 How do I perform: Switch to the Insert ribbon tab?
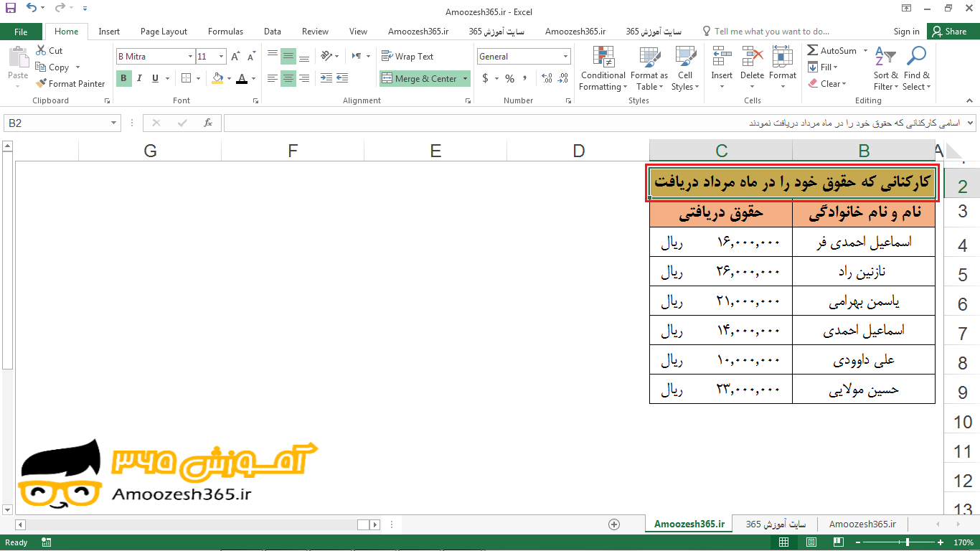109,32
